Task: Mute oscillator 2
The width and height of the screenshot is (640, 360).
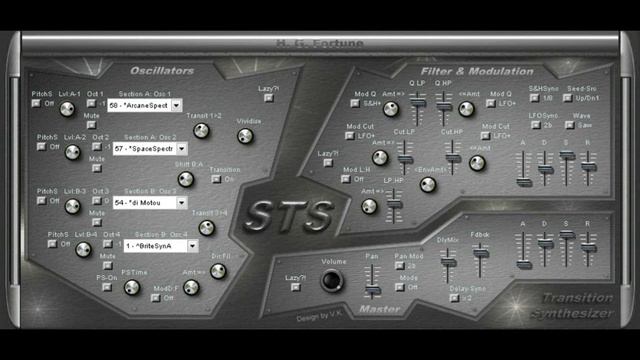Action: click(97, 168)
